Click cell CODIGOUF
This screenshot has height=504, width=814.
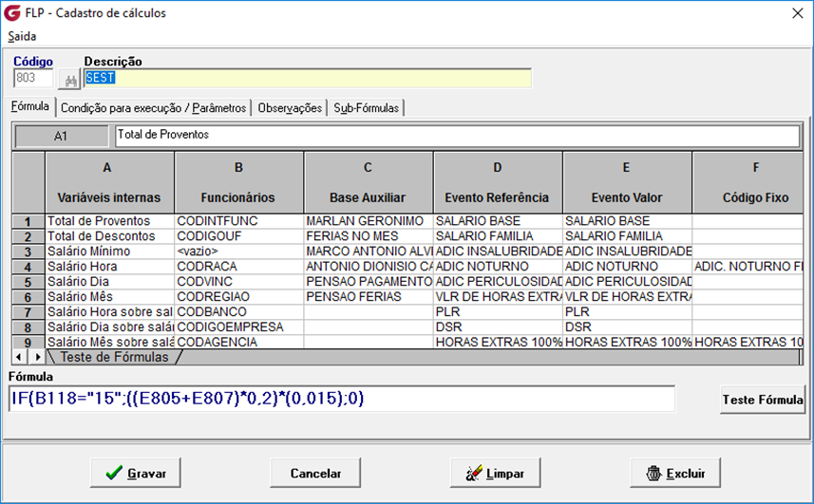(238, 236)
